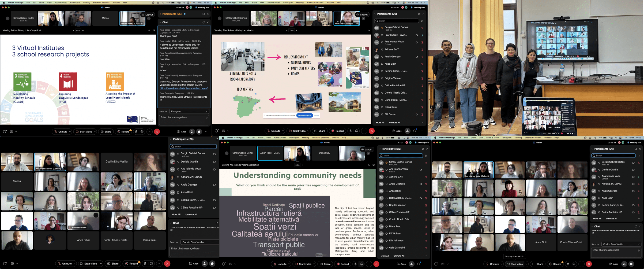Click Unmute All in the Living Lab window
Image resolution: width=644 pixels, height=269 pixels.
pos(395,123)
